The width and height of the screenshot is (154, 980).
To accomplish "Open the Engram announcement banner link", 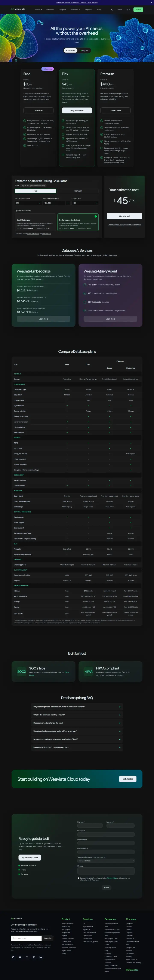I will 77,3.
